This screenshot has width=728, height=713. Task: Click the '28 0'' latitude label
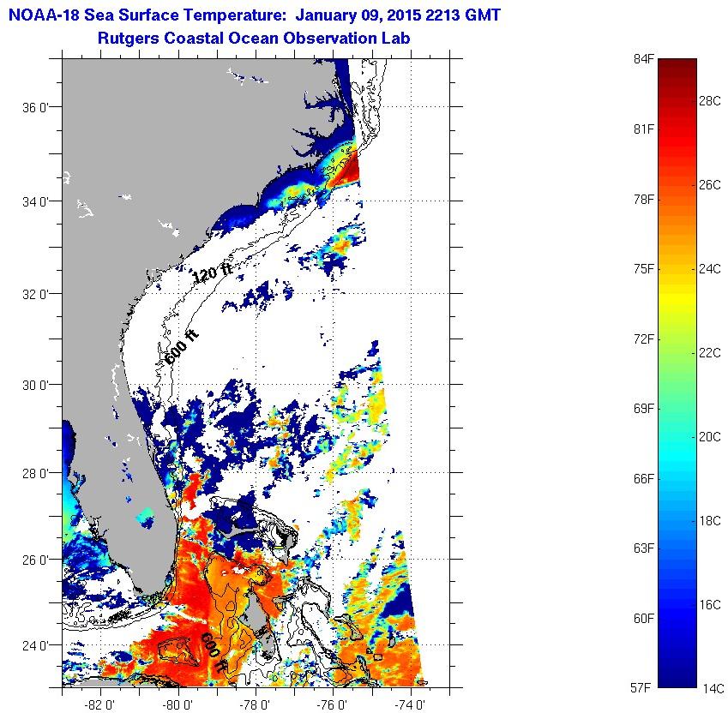(x=35, y=474)
